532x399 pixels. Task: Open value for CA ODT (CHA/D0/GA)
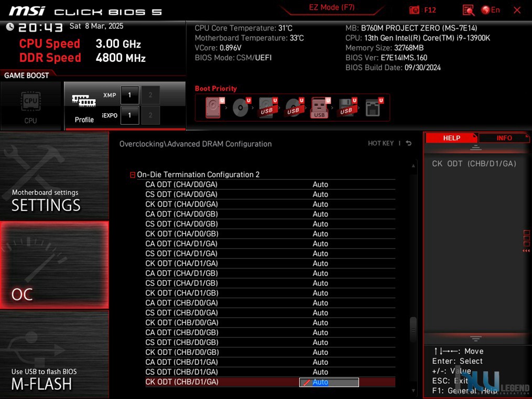tap(320, 185)
